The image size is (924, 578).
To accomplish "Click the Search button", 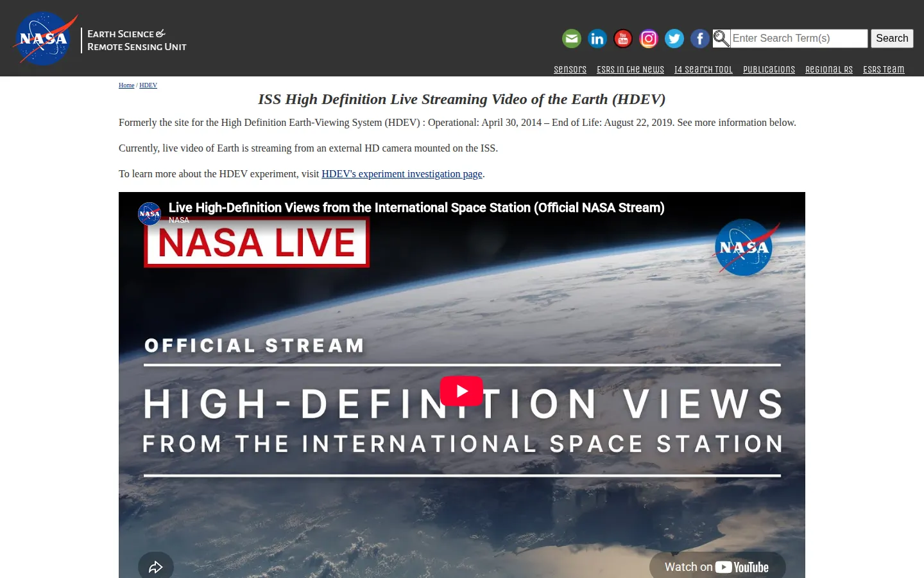I will pos(892,39).
